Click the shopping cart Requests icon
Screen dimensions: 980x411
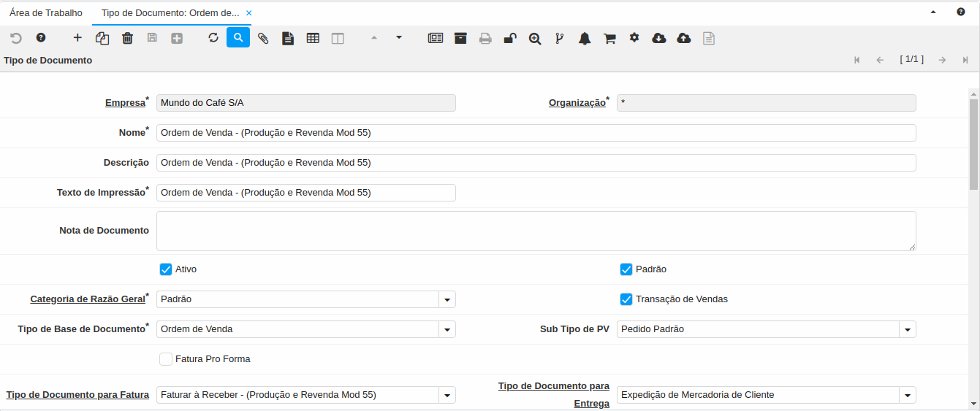pyautogui.click(x=609, y=38)
